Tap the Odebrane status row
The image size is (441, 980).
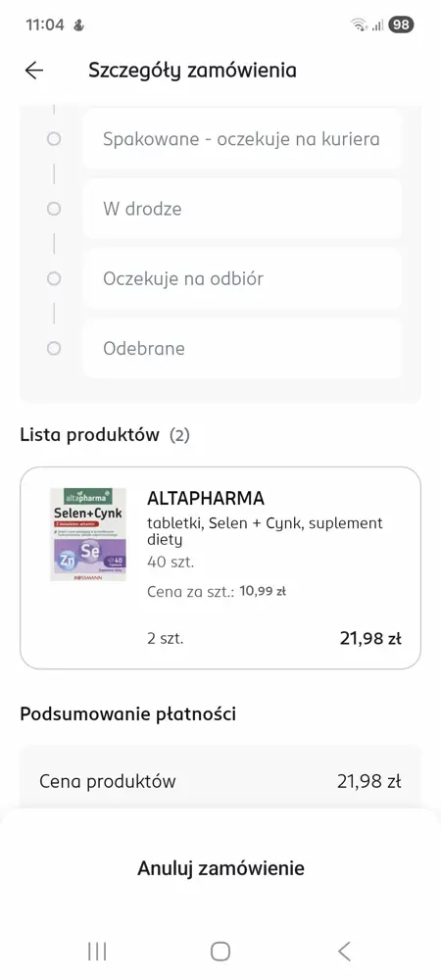pos(242,348)
